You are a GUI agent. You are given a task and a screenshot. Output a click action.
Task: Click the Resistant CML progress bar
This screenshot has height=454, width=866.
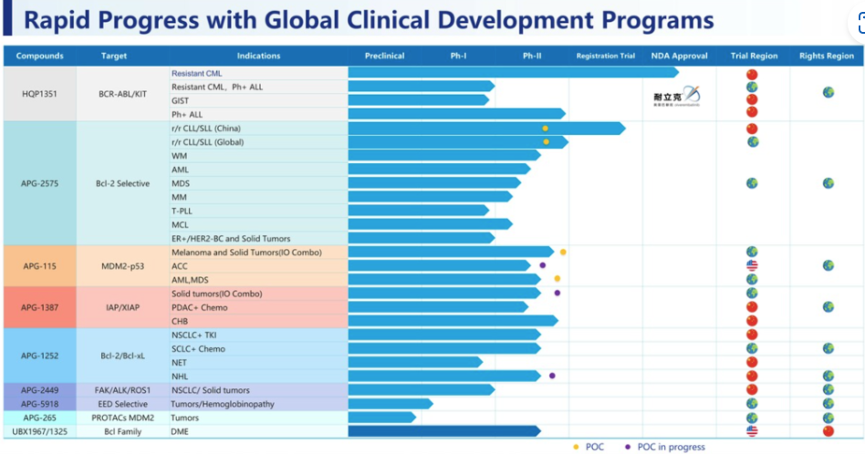click(510, 73)
